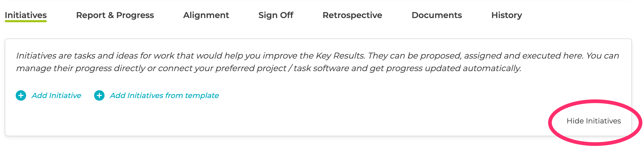
Task: Click the italic initiatives description paragraph
Action: (317, 62)
